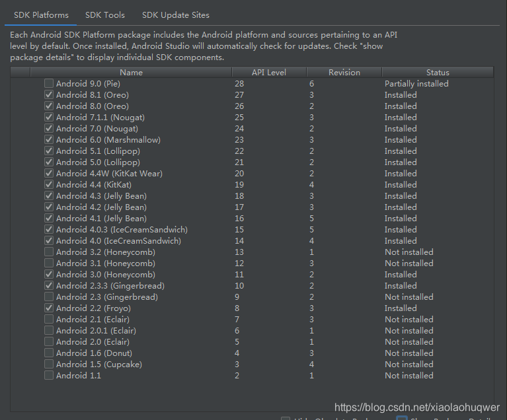Check the Android 9.0 (Pie) checkbox
Viewport: 507px width, 420px height.
pyautogui.click(x=49, y=83)
